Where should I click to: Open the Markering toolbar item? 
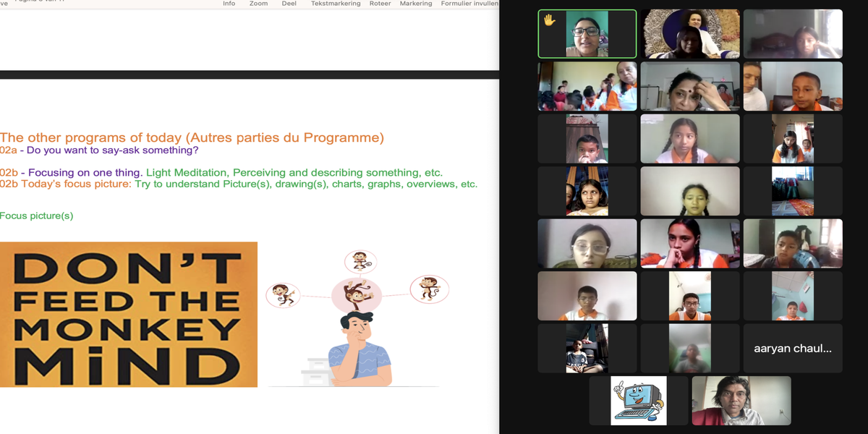(x=416, y=4)
